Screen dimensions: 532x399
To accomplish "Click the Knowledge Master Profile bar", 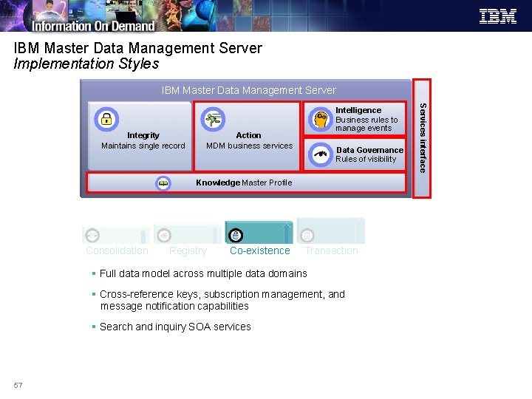I will [x=247, y=183].
